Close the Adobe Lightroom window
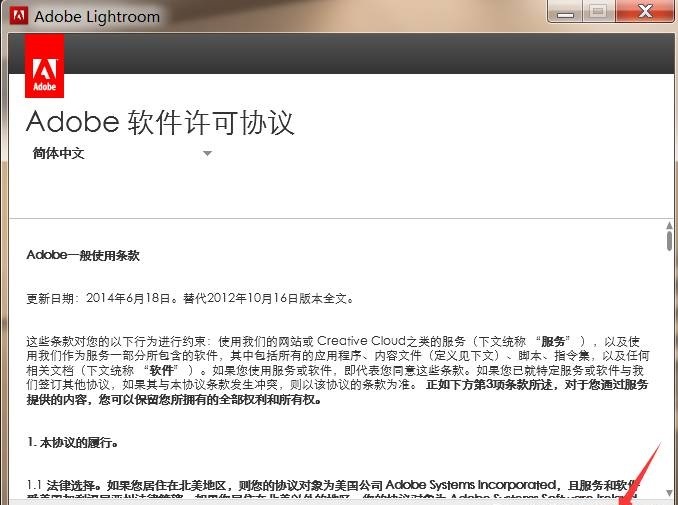The width and height of the screenshot is (678, 505). (x=645, y=12)
